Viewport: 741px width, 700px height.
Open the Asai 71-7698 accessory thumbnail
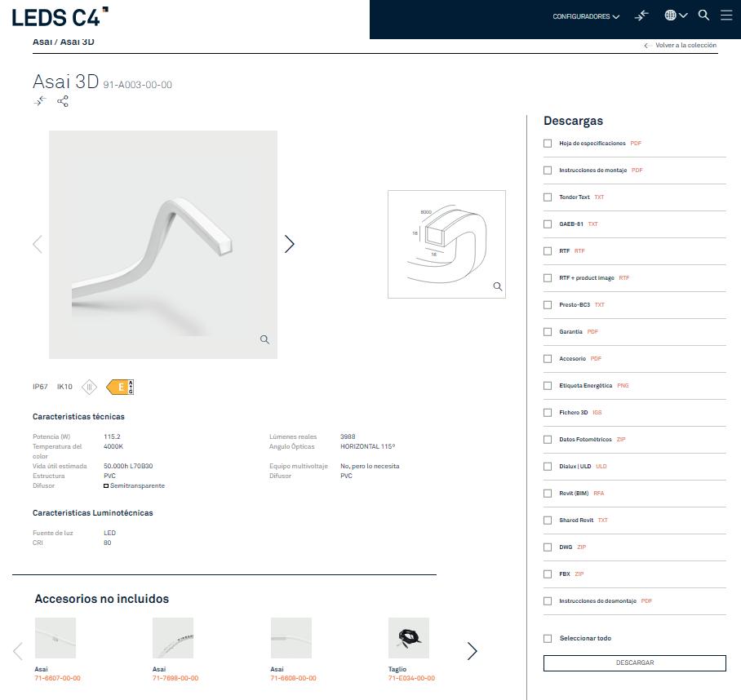coord(173,638)
